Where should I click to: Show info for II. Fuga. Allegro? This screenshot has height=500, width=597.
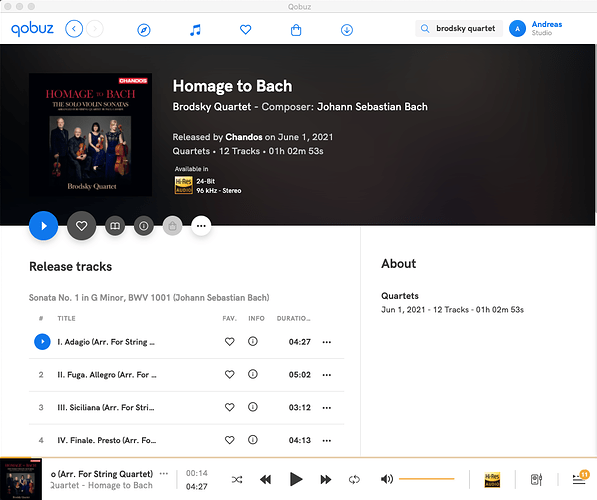253,374
